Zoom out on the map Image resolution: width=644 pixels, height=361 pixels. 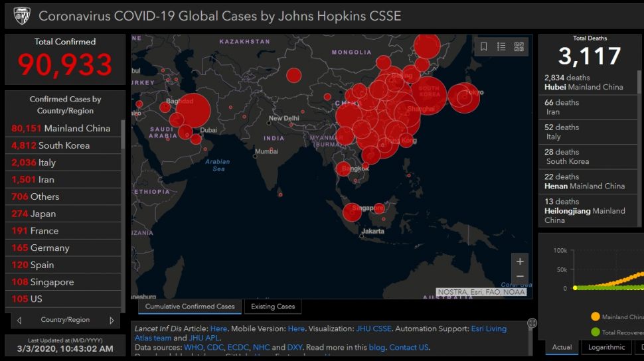520,276
